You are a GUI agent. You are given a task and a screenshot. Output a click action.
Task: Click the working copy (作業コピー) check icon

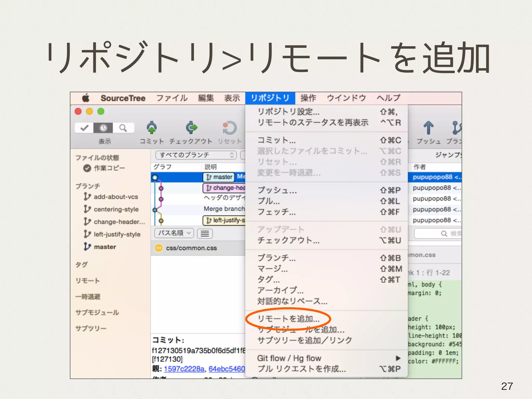coord(87,168)
